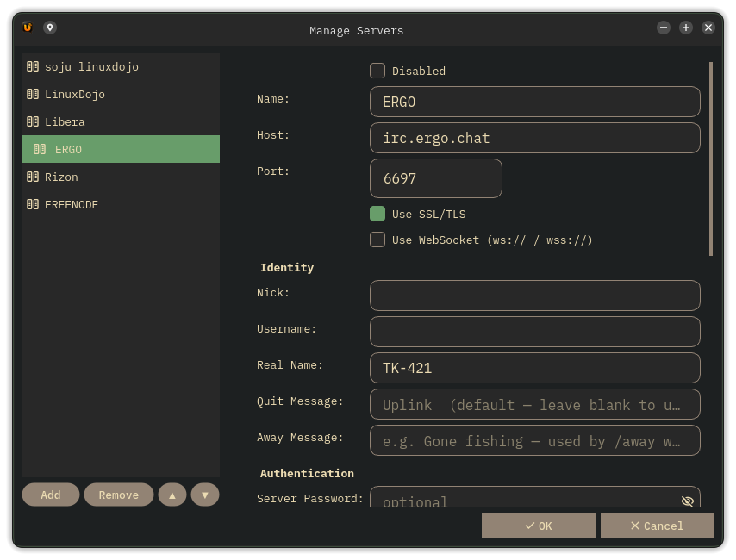Move selected server up with arrow button

tap(172, 495)
